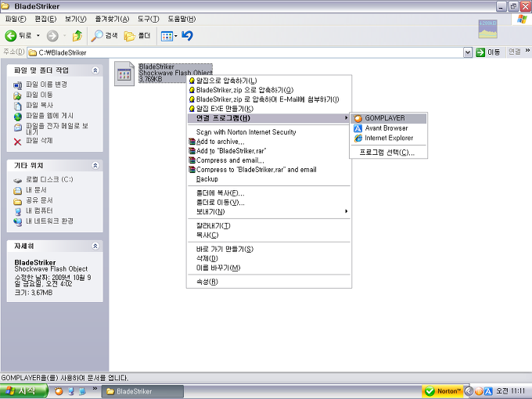Open the Forward button history dropdown arrow
The image size is (532, 399).
(64, 36)
